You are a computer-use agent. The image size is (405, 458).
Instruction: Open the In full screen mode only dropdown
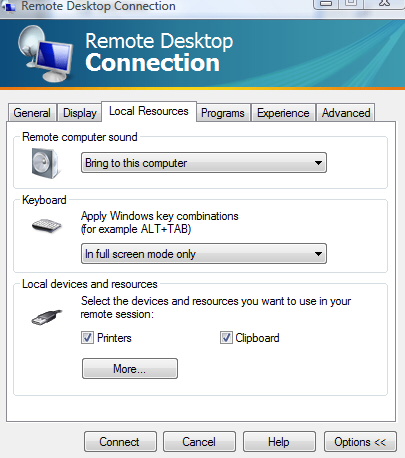(204, 254)
